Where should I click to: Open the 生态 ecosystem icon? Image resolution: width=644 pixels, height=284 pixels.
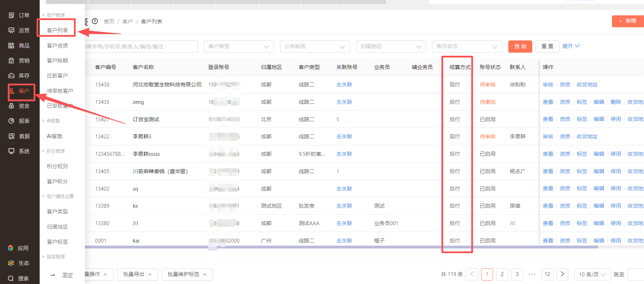coord(11,263)
